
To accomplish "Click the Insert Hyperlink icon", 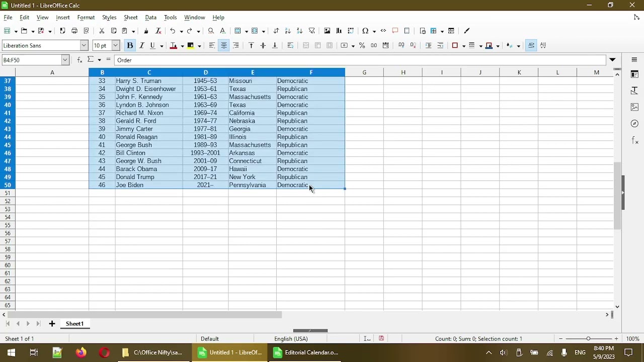I will pos(383,31).
